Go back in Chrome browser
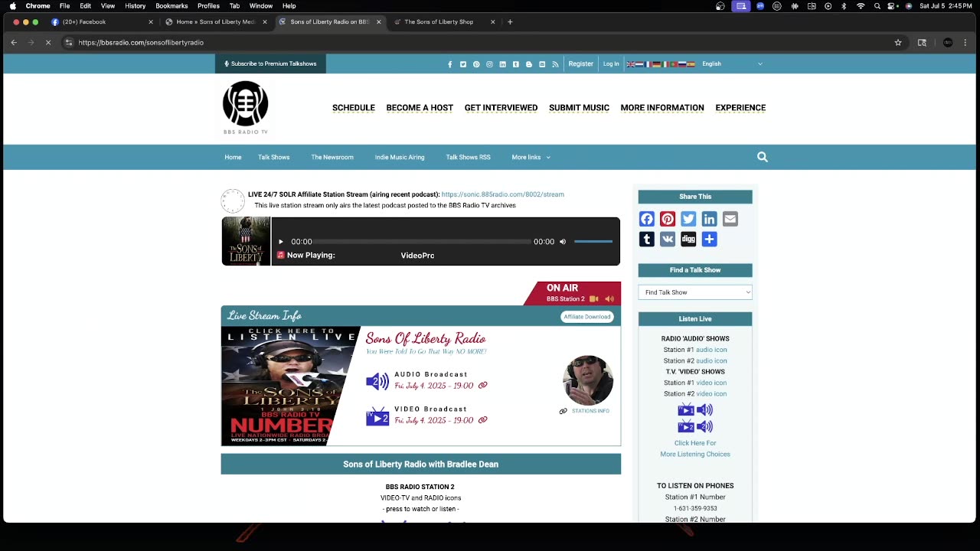This screenshot has width=980, height=551. tap(14, 43)
